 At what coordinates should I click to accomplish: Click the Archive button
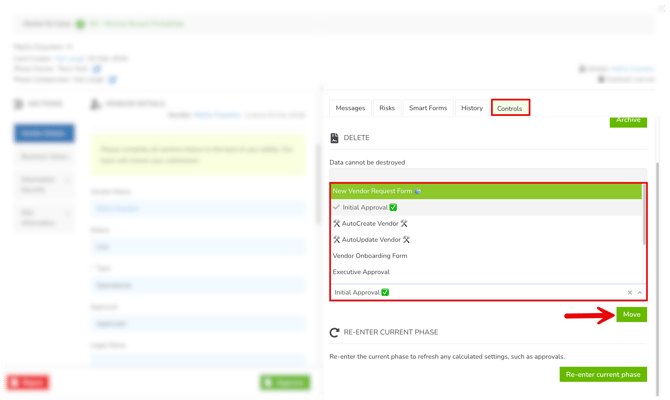tap(628, 120)
